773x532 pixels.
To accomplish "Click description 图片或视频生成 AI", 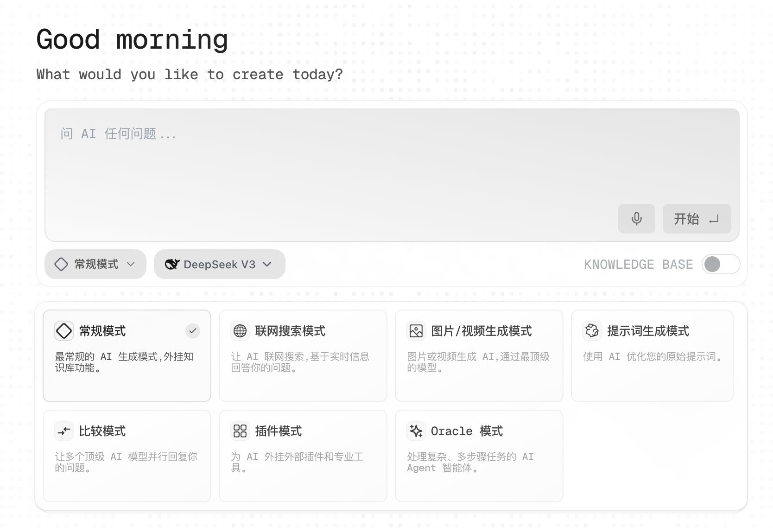I will coord(478,362).
